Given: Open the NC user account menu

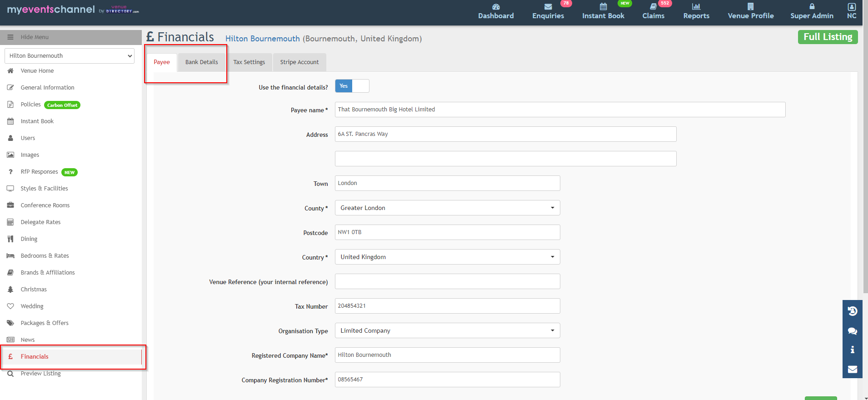Looking at the screenshot, I should tap(852, 11).
